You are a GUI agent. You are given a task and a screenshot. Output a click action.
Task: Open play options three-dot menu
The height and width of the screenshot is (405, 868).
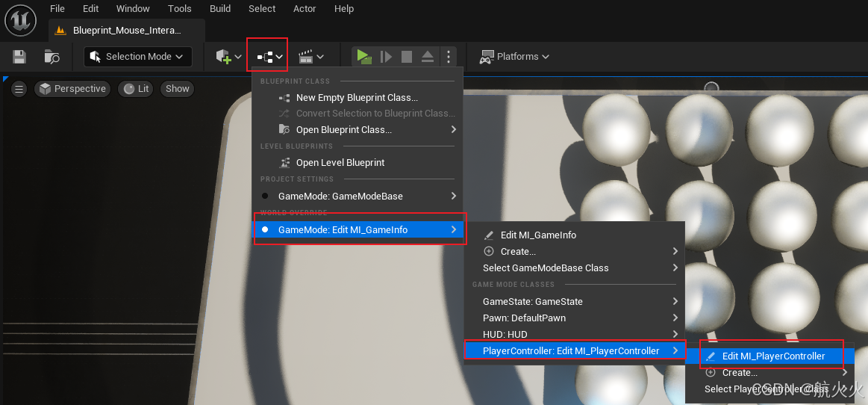449,57
